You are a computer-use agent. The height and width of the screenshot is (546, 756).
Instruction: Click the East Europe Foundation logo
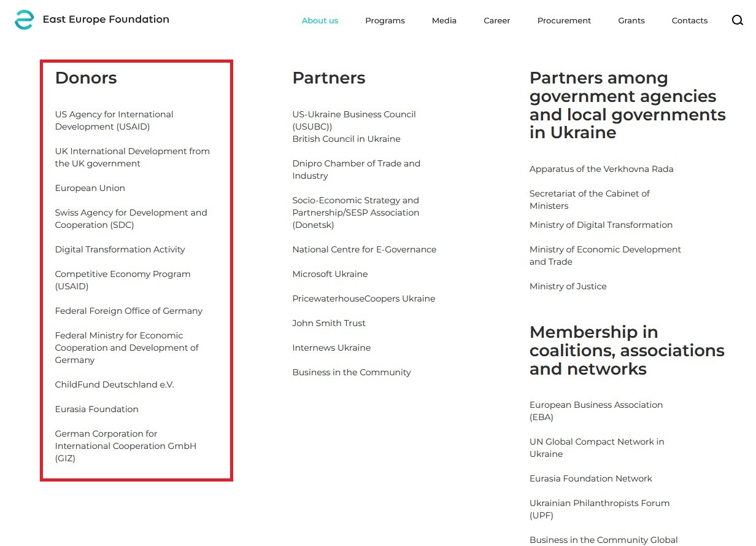(x=92, y=20)
